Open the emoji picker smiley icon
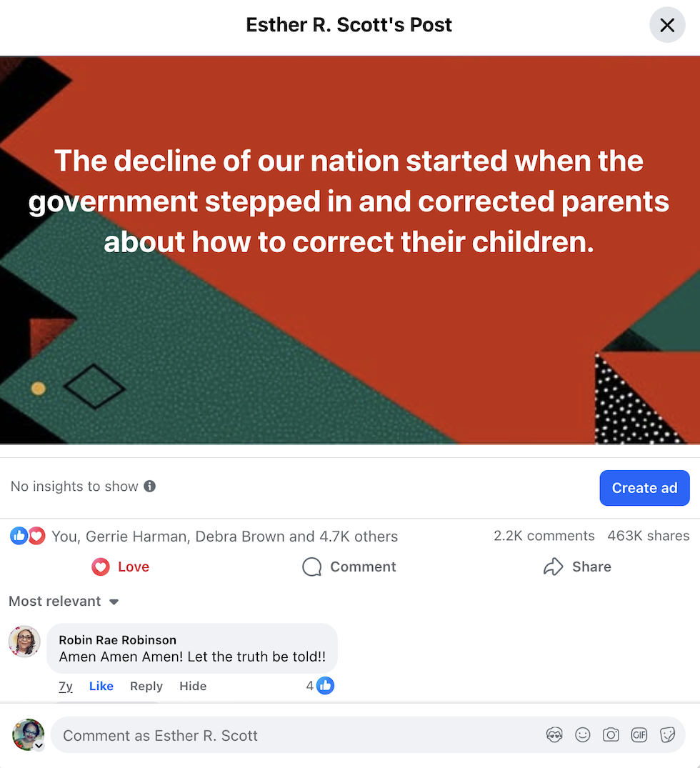Screen dimensions: 700x768 pyautogui.click(x=582, y=734)
